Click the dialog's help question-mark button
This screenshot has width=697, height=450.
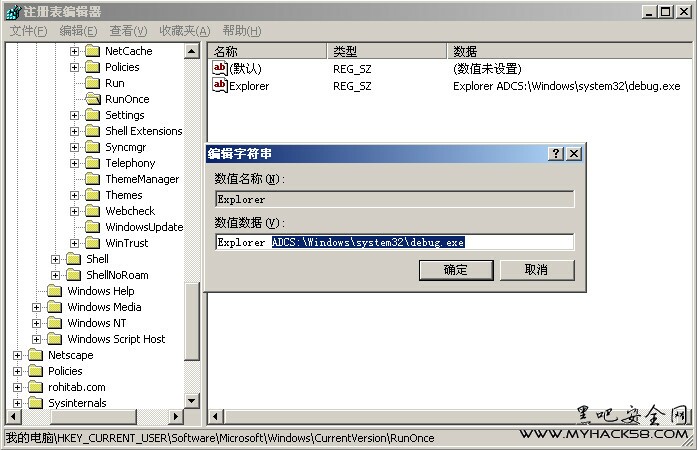[556, 154]
